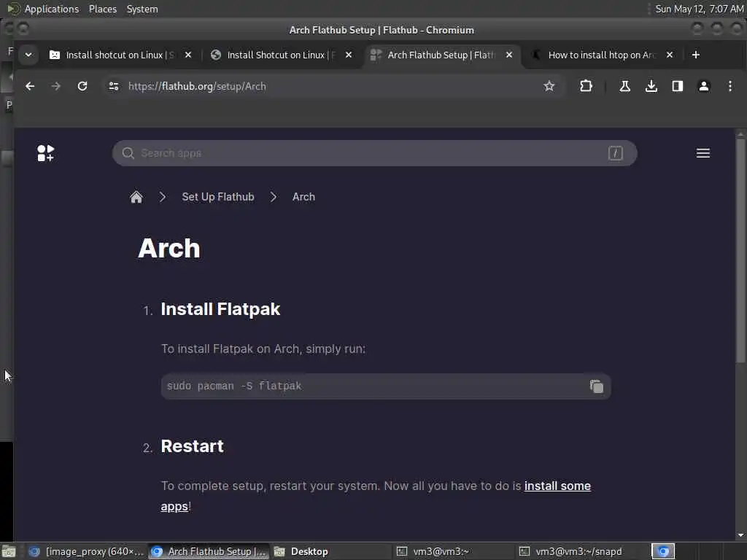Open Chrome Labs flask icon

click(624, 86)
